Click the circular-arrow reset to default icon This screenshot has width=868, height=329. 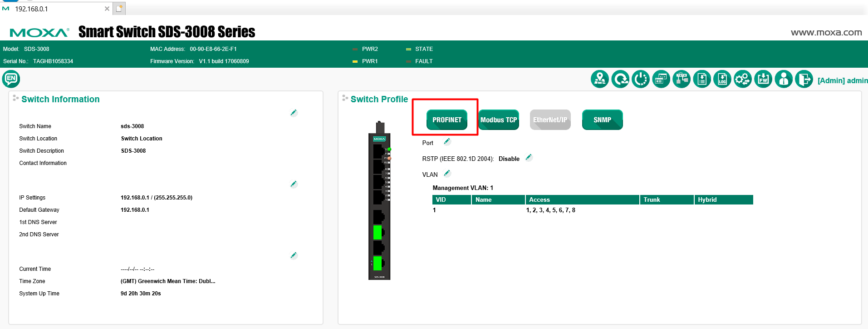click(x=620, y=80)
